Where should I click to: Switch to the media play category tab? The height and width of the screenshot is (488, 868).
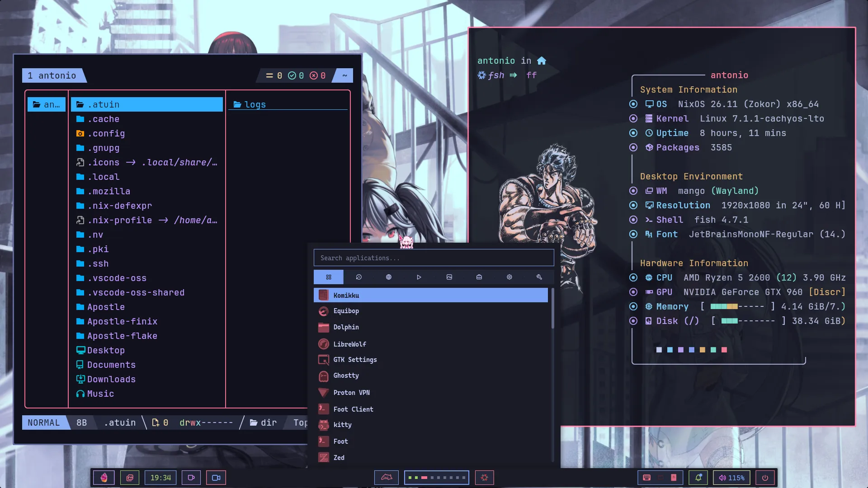tap(419, 277)
